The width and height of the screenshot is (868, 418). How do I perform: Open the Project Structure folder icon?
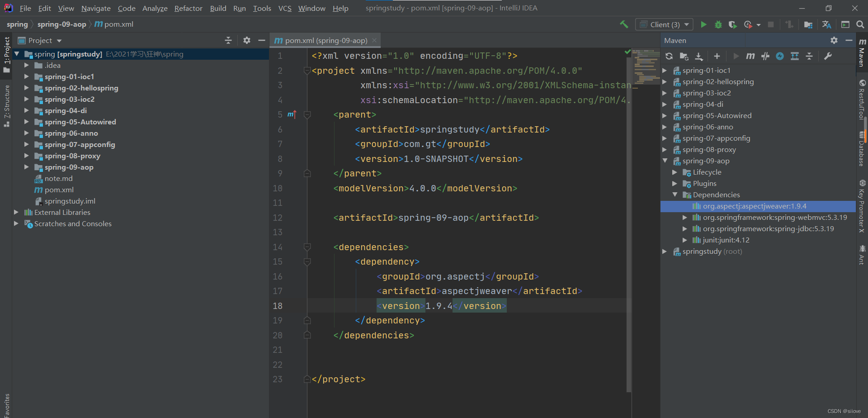coord(808,24)
